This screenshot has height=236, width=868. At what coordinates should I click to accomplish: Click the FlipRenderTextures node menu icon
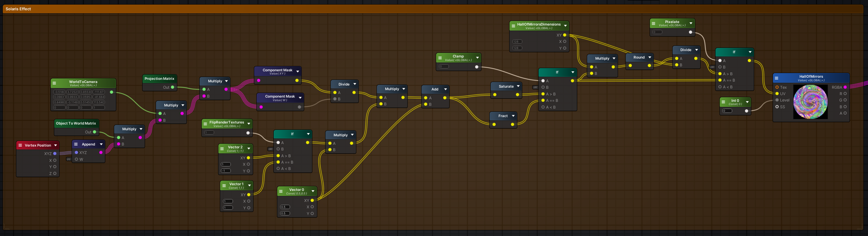tap(205, 124)
